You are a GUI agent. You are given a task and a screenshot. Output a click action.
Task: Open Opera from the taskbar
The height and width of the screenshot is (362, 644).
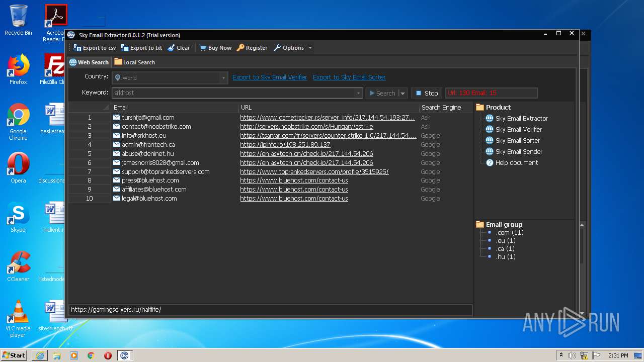(x=108, y=355)
